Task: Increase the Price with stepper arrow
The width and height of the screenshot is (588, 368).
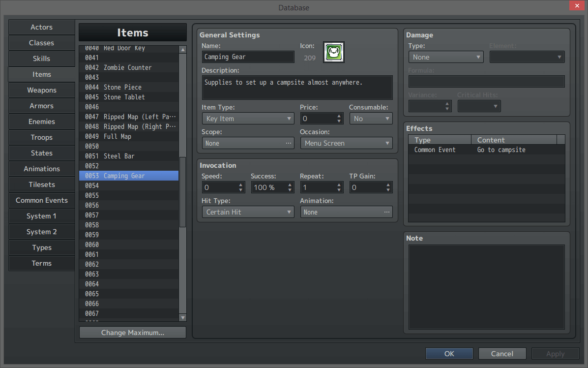Action: [339, 116]
